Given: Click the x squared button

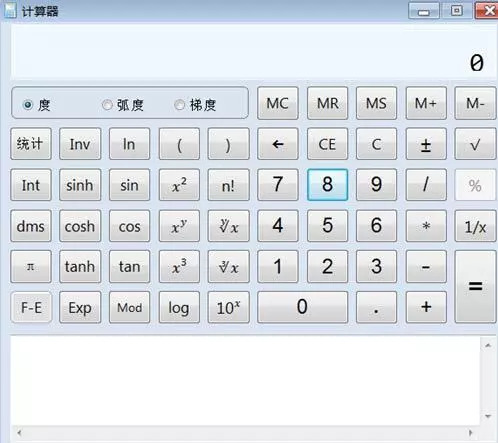Looking at the screenshot, I should coord(179,185).
